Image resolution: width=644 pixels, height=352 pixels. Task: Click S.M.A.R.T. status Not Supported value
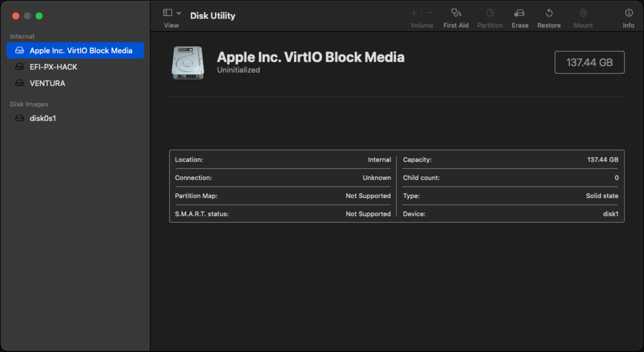pyautogui.click(x=368, y=214)
